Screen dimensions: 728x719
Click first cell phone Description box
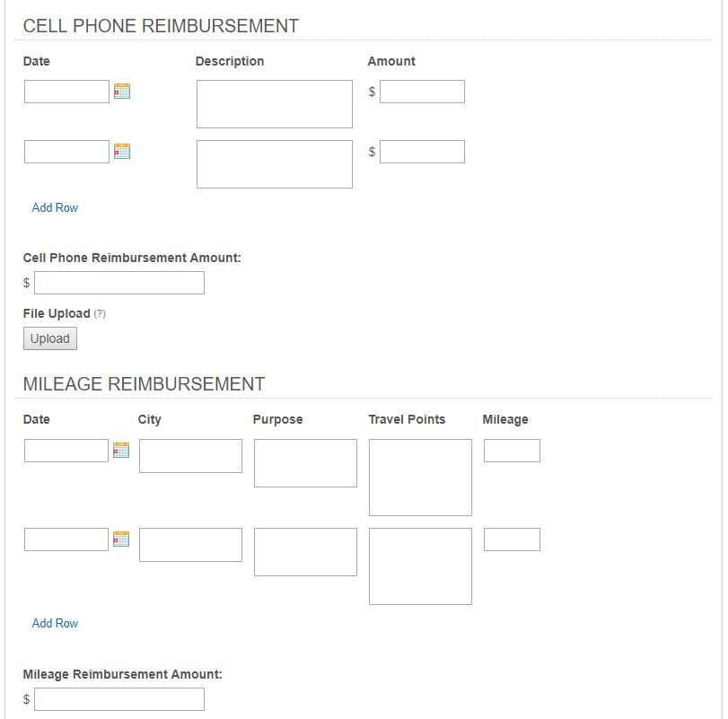[274, 104]
